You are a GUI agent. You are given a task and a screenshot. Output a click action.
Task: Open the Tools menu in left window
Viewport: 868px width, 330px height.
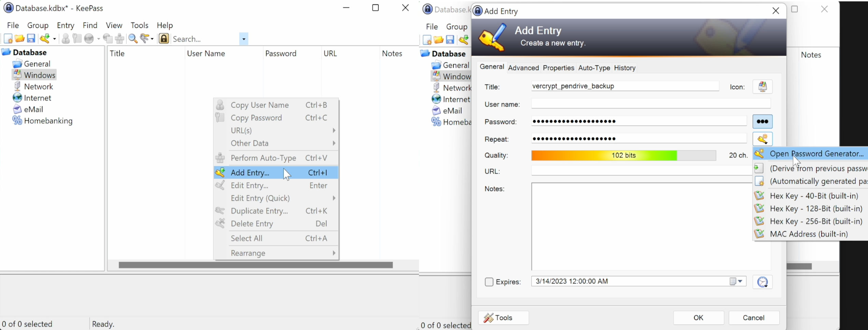139,25
